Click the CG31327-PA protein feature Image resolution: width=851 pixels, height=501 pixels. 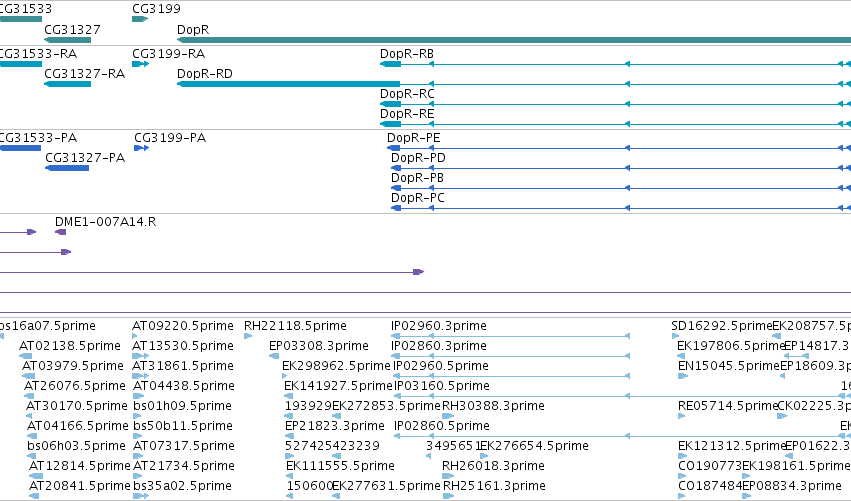[67, 168]
